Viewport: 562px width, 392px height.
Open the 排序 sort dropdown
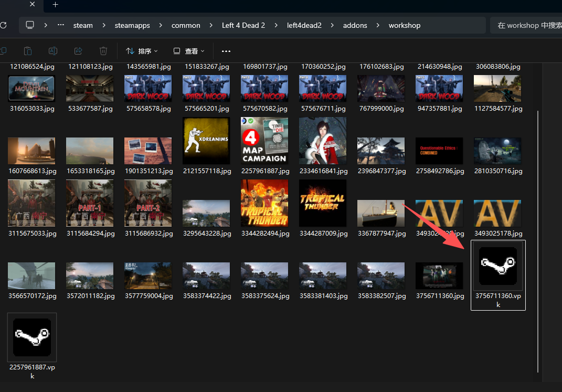[142, 51]
